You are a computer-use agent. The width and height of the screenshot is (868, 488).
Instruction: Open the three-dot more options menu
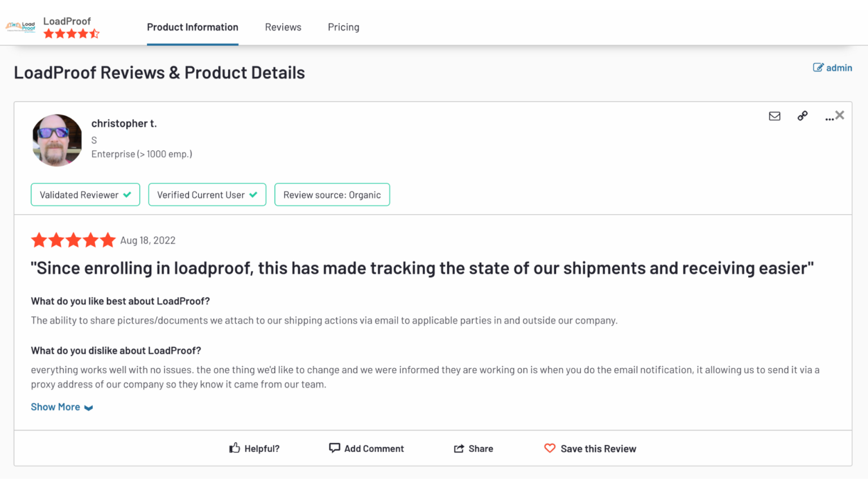[829, 118]
